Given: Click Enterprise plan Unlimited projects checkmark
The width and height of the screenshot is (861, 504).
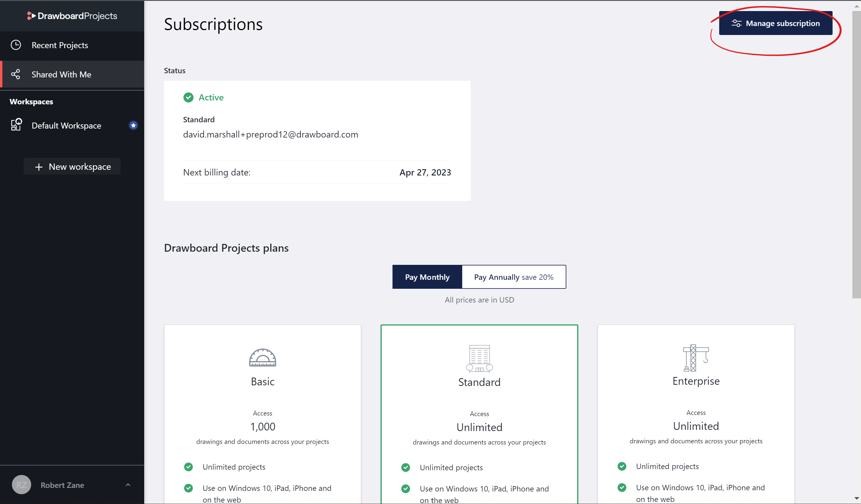Looking at the screenshot, I should pos(622,466).
